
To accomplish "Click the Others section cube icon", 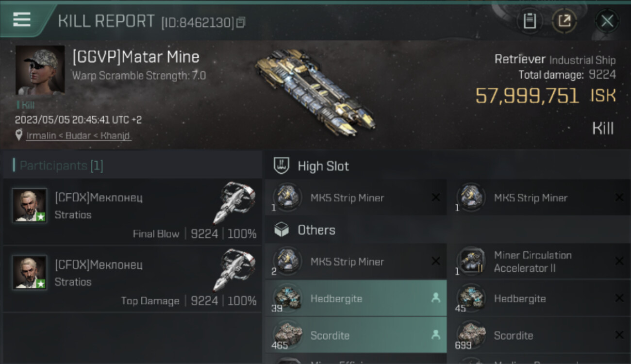I will pyautogui.click(x=282, y=230).
